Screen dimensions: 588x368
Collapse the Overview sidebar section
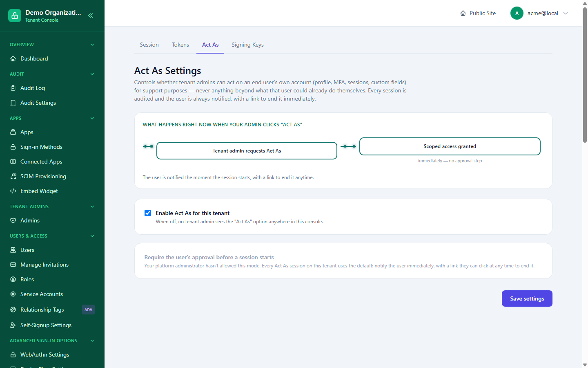tap(92, 45)
